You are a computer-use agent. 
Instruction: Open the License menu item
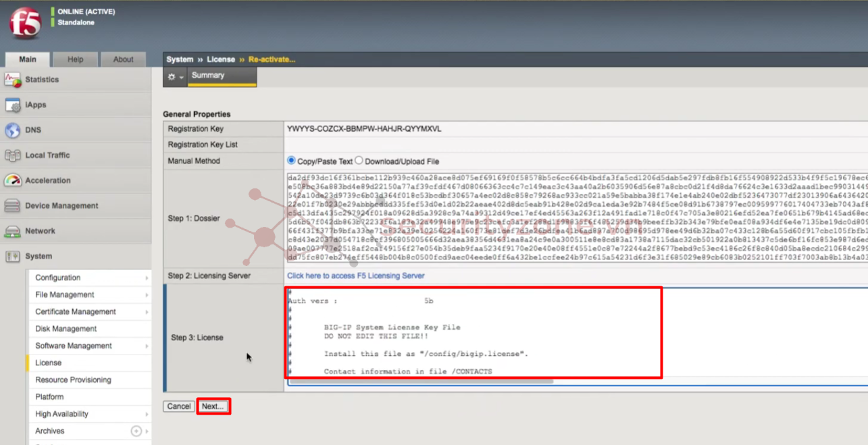click(89, 363)
